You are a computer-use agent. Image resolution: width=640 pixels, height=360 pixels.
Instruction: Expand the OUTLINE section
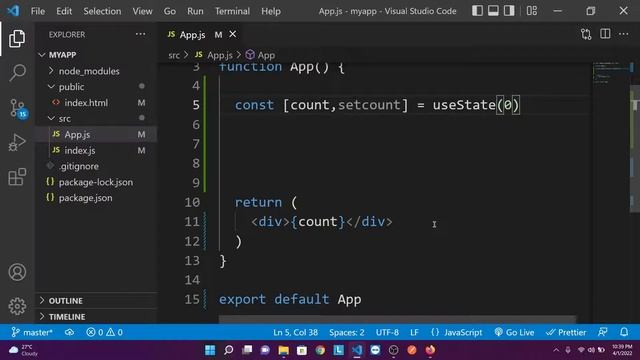(x=96, y=301)
